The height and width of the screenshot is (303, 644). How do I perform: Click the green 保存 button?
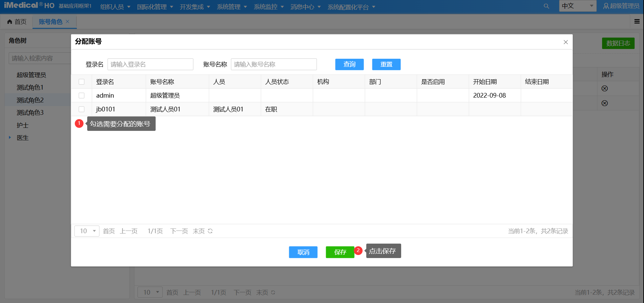(x=340, y=252)
